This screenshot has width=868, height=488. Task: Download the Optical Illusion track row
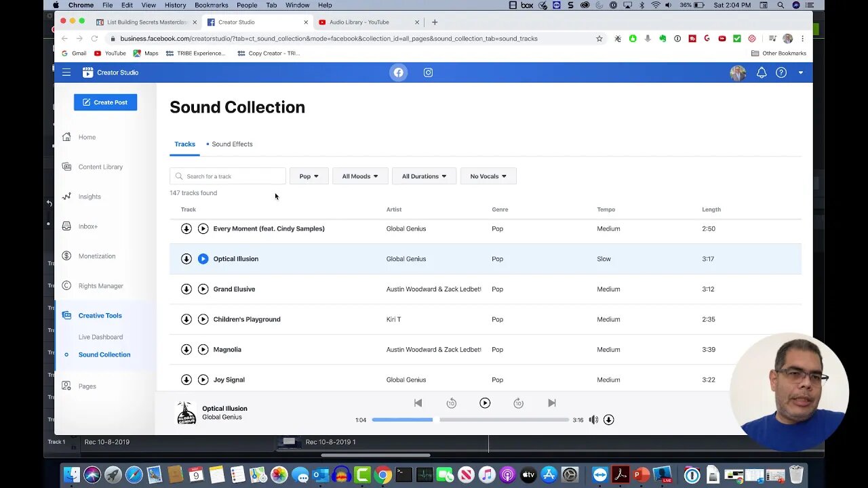[186, 259]
